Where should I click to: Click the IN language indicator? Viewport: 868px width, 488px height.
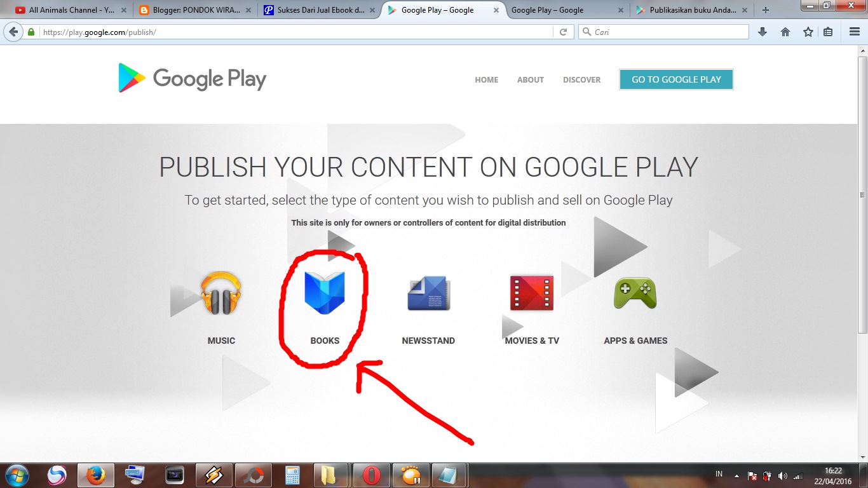[719, 473]
